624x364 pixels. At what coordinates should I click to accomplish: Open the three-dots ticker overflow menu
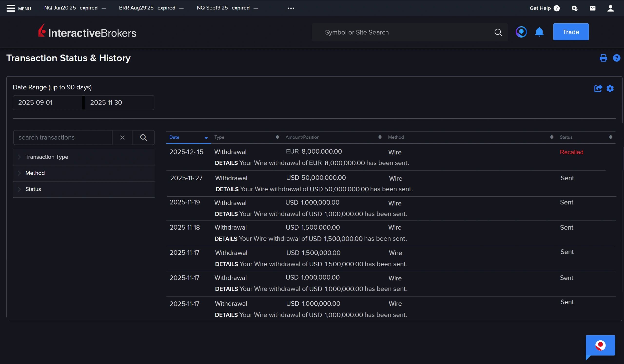(291, 8)
